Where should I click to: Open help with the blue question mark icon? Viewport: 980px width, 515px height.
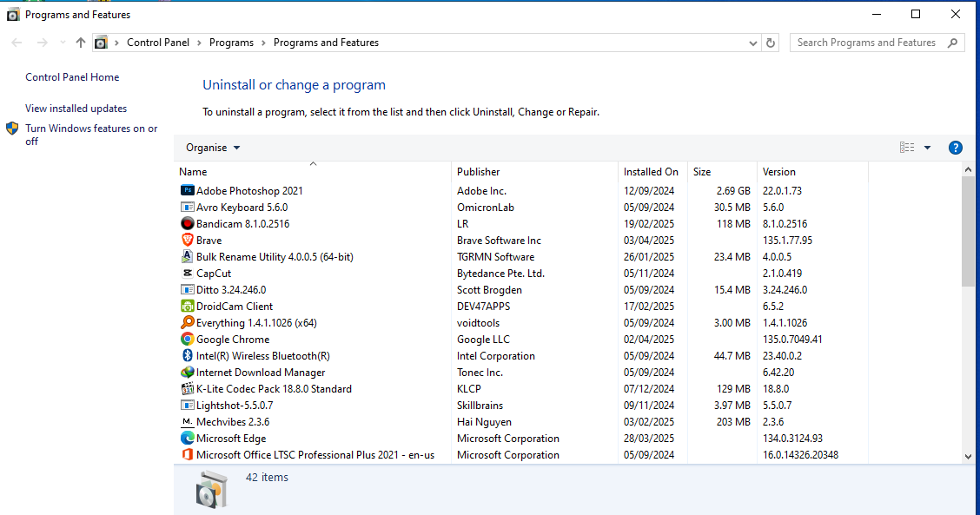pyautogui.click(x=955, y=148)
